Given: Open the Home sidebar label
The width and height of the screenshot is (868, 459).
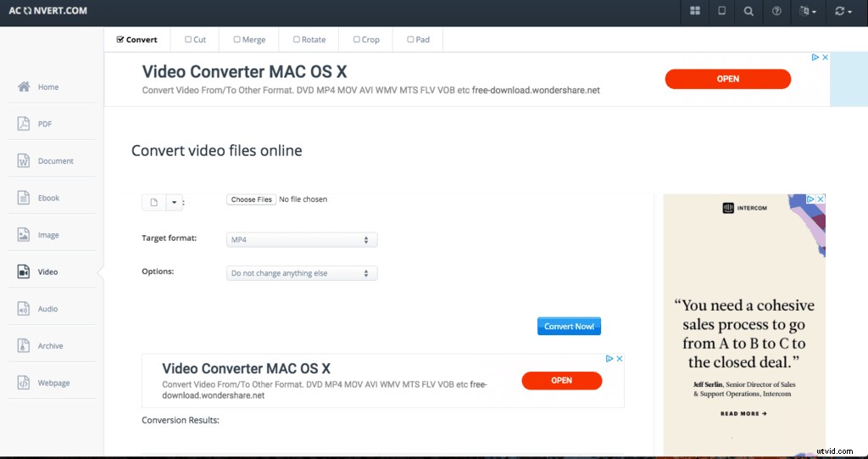Looking at the screenshot, I should [48, 87].
